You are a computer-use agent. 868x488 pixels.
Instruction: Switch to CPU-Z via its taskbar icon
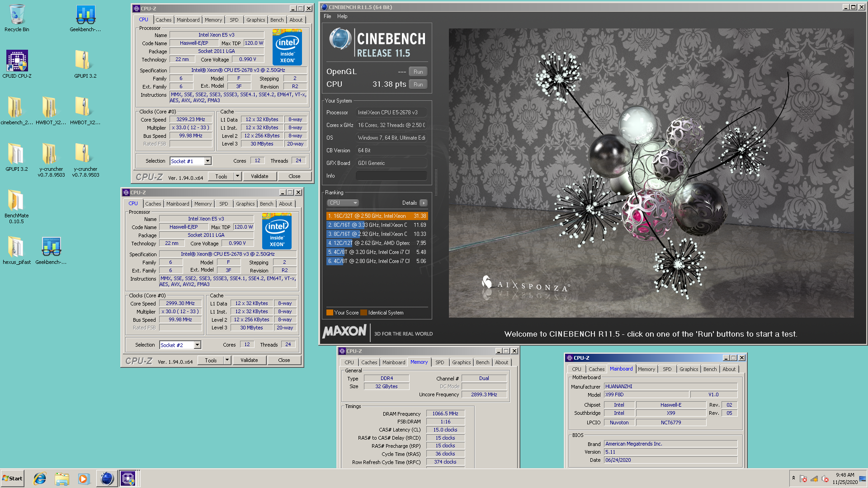128,479
